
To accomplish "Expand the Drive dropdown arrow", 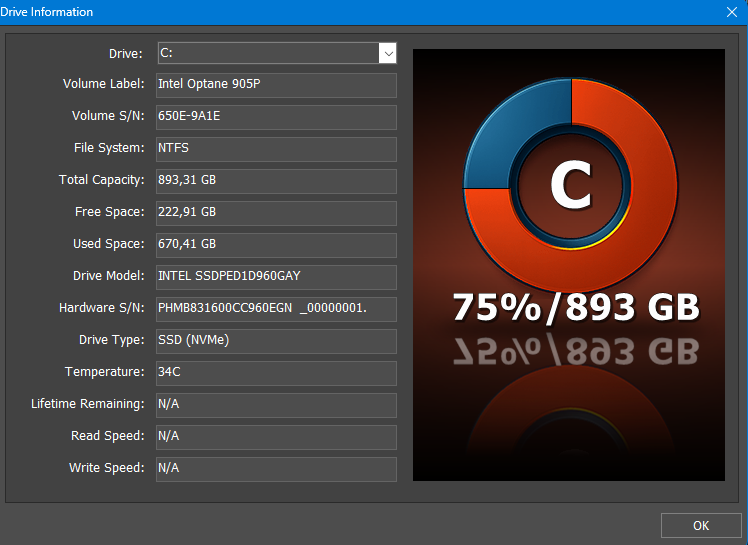I will tap(387, 53).
